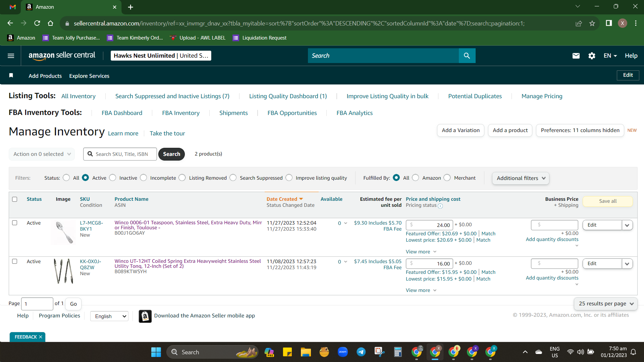Bookmark this page with the star icon

(x=592, y=23)
